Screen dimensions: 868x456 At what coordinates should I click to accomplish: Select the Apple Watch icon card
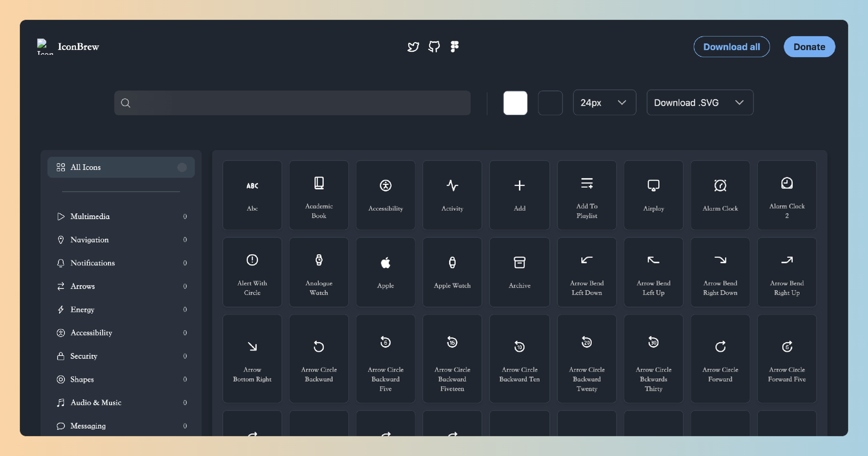452,272
